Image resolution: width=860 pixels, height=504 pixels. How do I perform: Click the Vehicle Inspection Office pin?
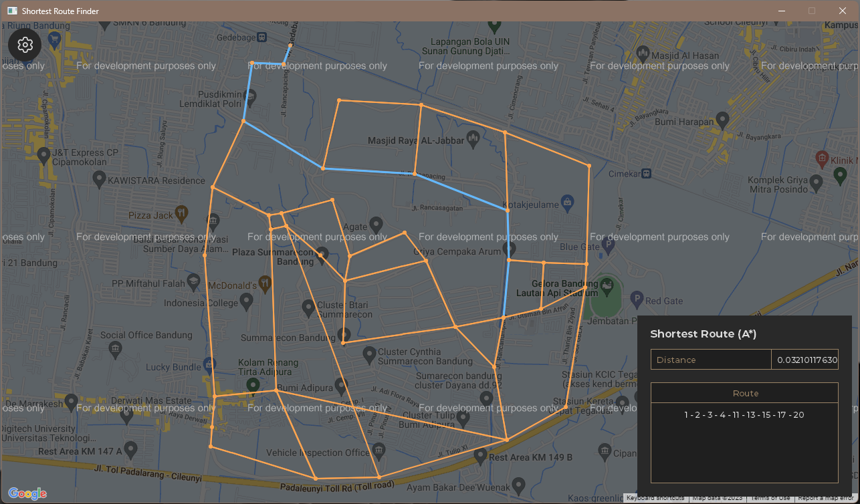click(379, 451)
